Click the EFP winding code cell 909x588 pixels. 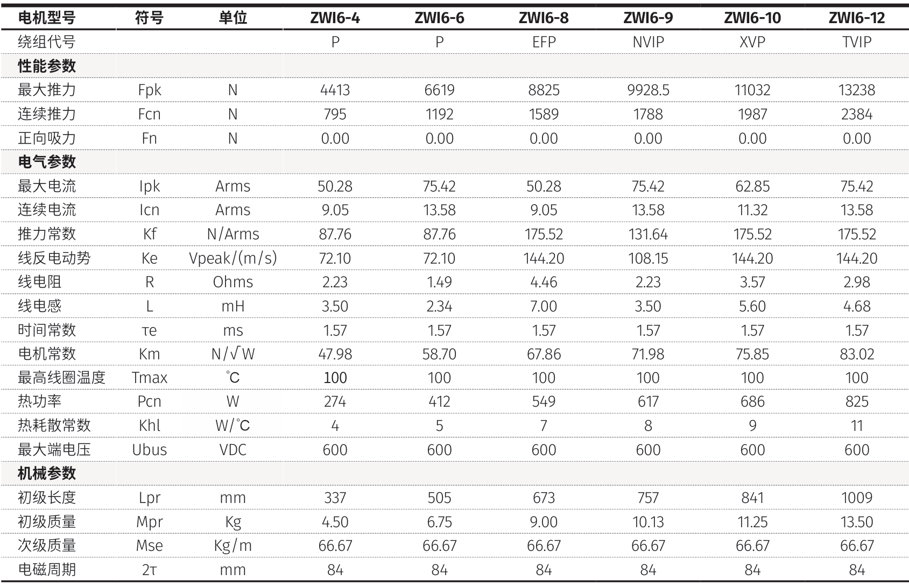coord(544,42)
